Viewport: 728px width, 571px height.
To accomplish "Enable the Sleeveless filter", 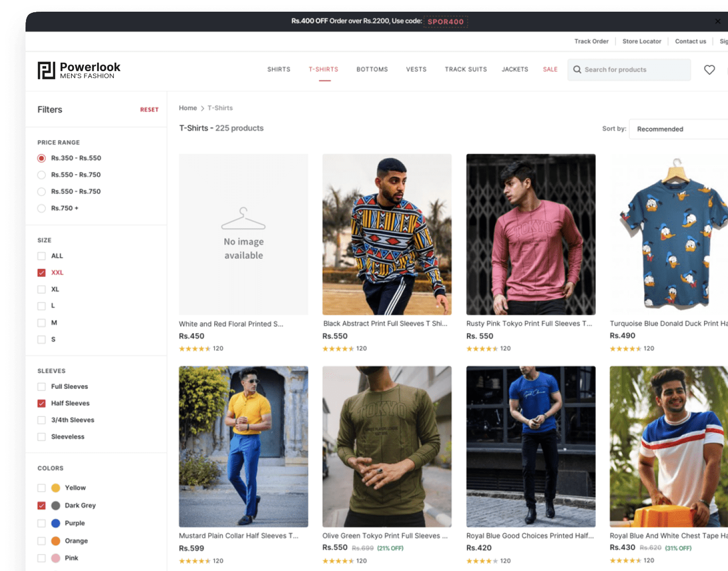I will pos(41,437).
